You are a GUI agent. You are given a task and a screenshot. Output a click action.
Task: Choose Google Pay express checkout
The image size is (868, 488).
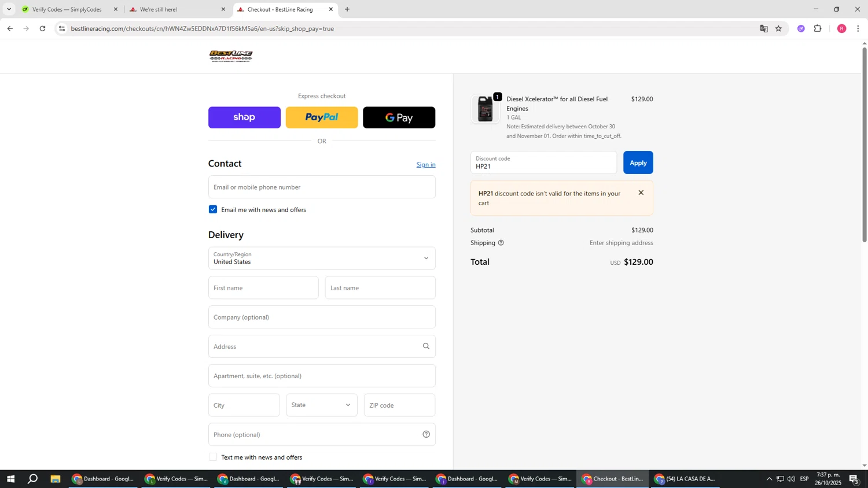[399, 117]
